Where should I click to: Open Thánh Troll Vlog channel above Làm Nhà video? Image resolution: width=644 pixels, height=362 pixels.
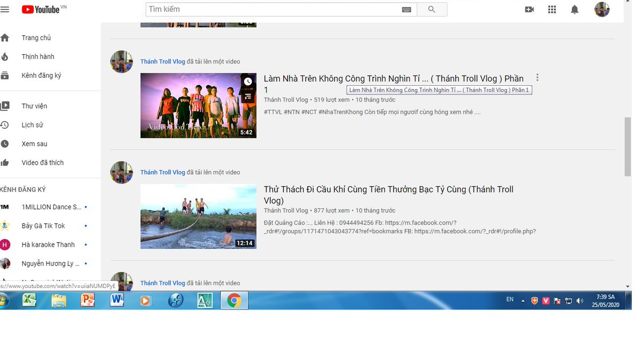(x=163, y=62)
